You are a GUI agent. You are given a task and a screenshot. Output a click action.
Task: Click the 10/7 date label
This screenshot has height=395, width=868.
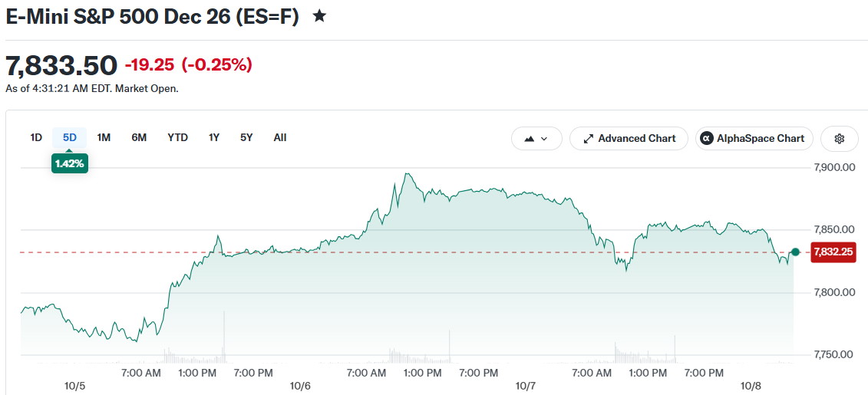[526, 386]
